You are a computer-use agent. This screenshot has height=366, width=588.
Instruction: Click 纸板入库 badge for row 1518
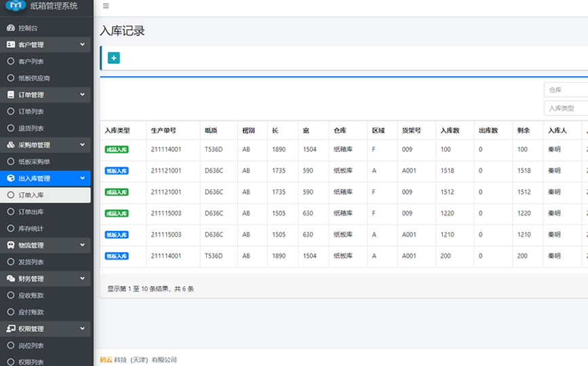(x=117, y=171)
